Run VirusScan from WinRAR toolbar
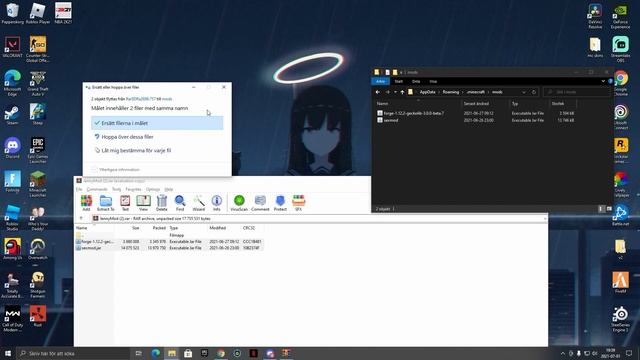The image size is (640, 360). 239,202
